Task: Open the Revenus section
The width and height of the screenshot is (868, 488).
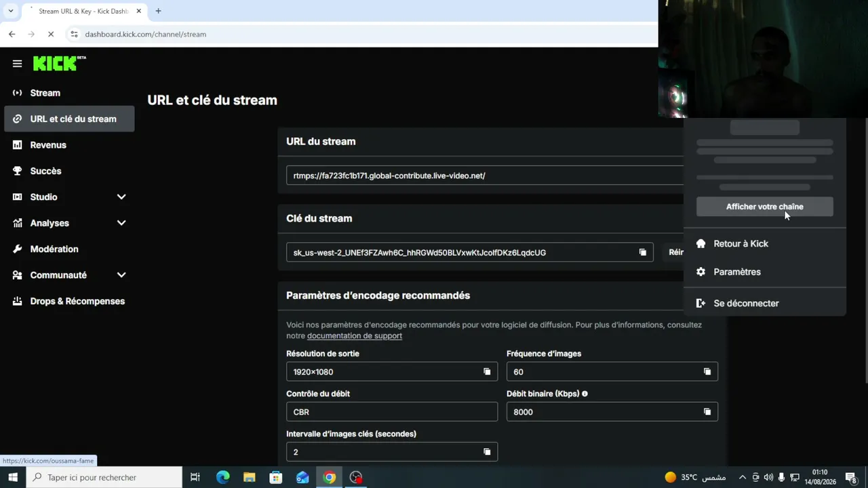Action: pos(69,145)
